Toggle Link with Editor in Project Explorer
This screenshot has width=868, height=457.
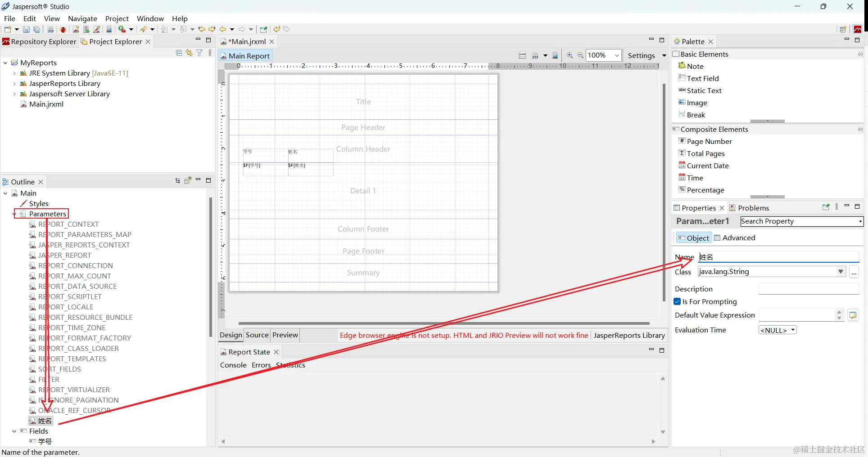(189, 53)
